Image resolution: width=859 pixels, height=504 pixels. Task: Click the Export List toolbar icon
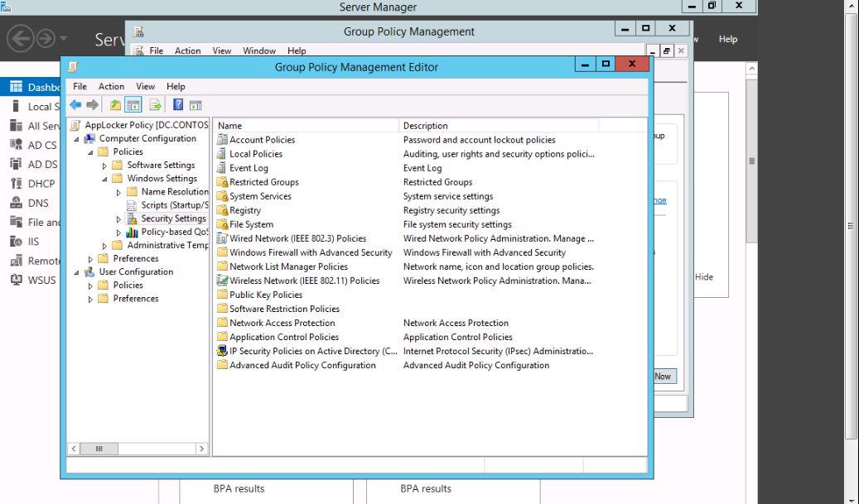(x=156, y=104)
